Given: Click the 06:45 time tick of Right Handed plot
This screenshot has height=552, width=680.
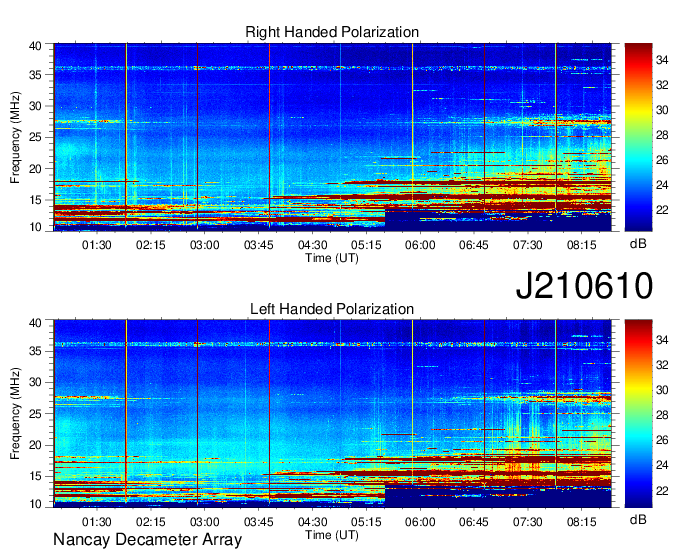Looking at the screenshot, I should [x=474, y=245].
